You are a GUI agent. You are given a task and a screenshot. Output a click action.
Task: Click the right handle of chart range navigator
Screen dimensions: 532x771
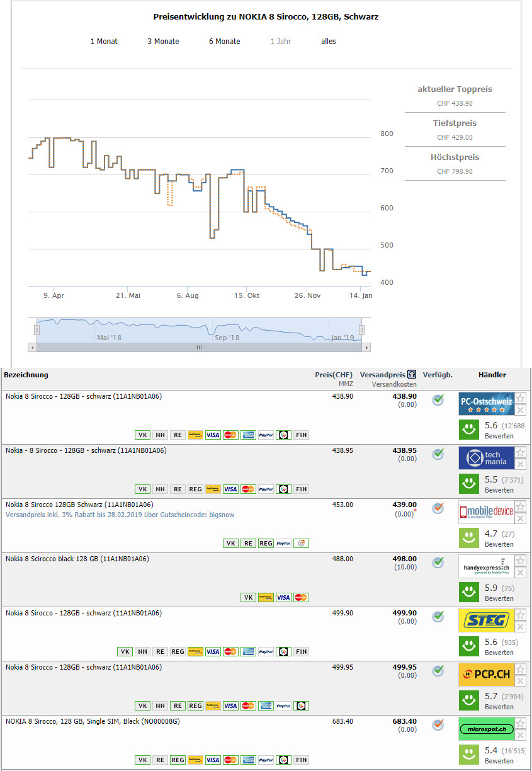[x=362, y=330]
